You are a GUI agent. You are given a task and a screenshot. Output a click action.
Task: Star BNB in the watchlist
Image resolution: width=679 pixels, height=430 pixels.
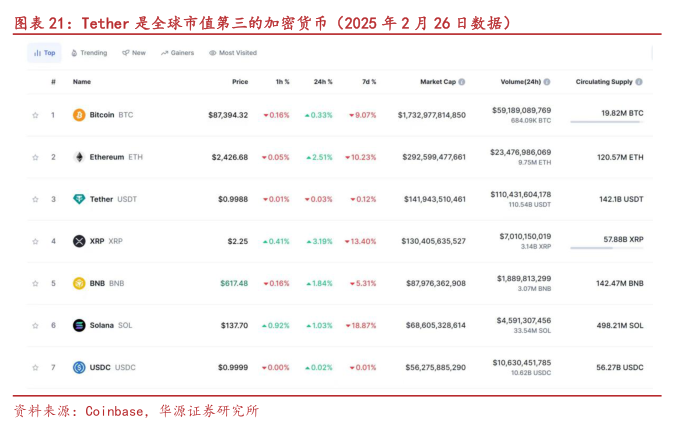coord(35,284)
